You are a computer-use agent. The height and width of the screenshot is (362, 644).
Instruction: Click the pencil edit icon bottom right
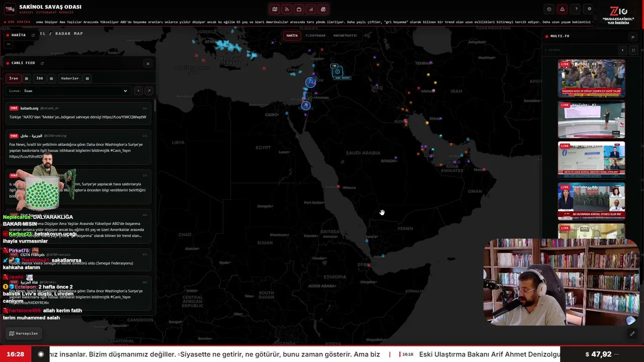tap(632, 333)
